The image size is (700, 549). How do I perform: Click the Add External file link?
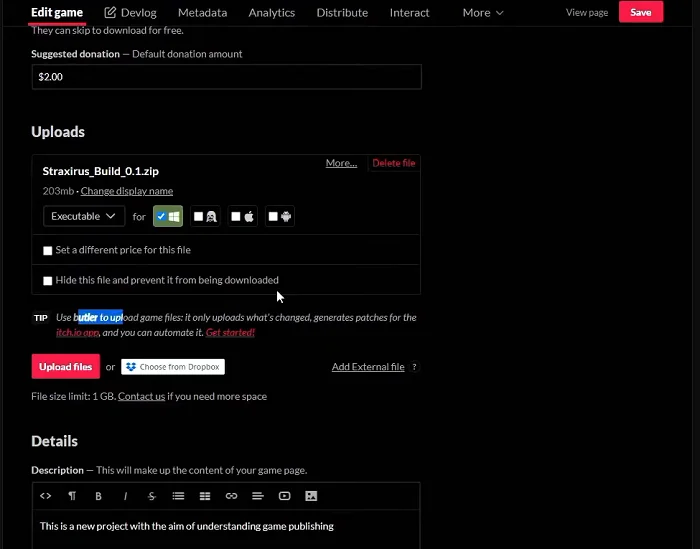pos(368,366)
